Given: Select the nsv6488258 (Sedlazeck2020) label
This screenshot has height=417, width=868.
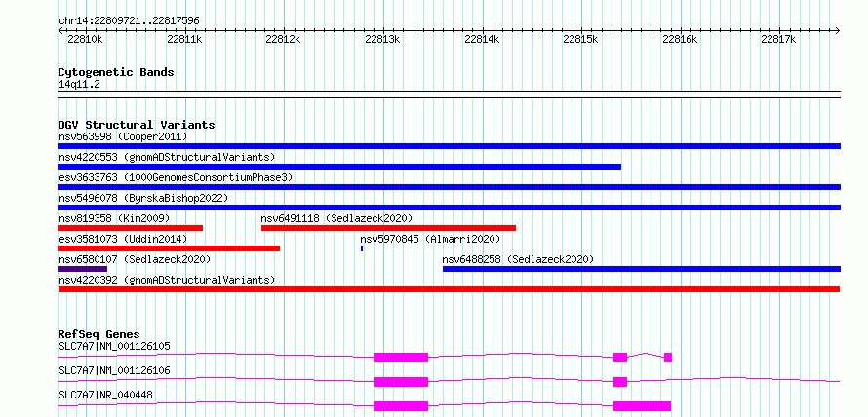Looking at the screenshot, I should click(x=518, y=259).
